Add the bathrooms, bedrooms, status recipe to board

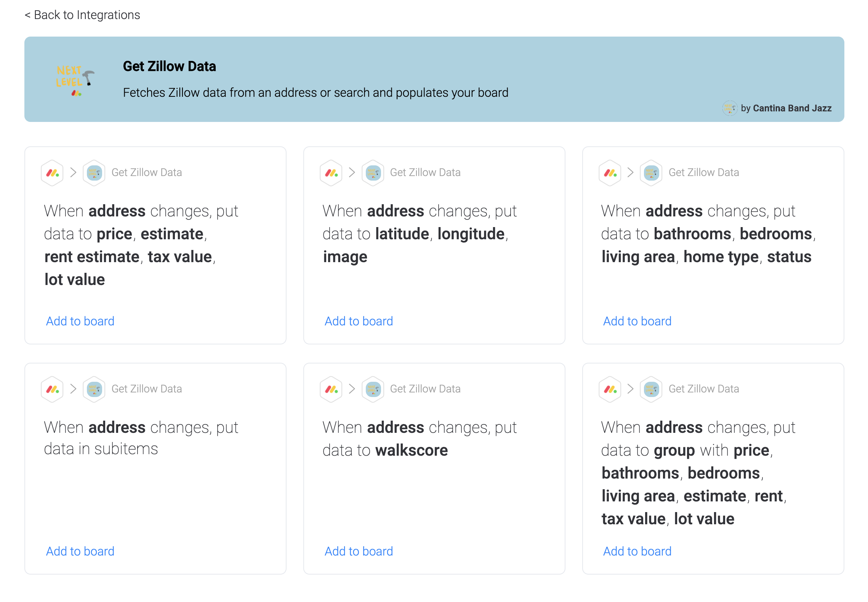[637, 321]
